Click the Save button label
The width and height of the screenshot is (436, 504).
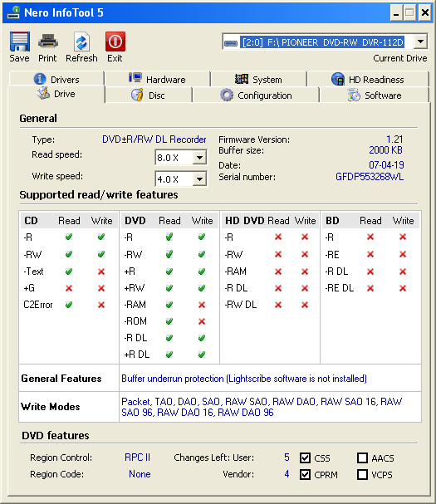pos(19,58)
